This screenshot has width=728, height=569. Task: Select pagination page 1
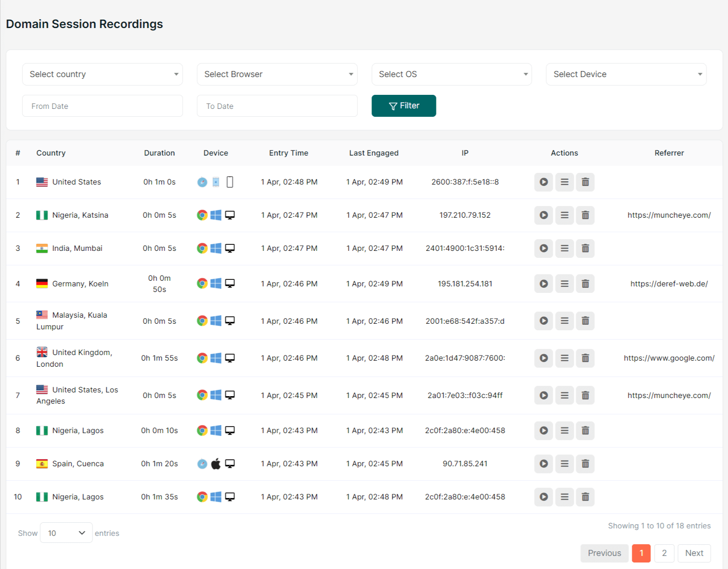[641, 553]
